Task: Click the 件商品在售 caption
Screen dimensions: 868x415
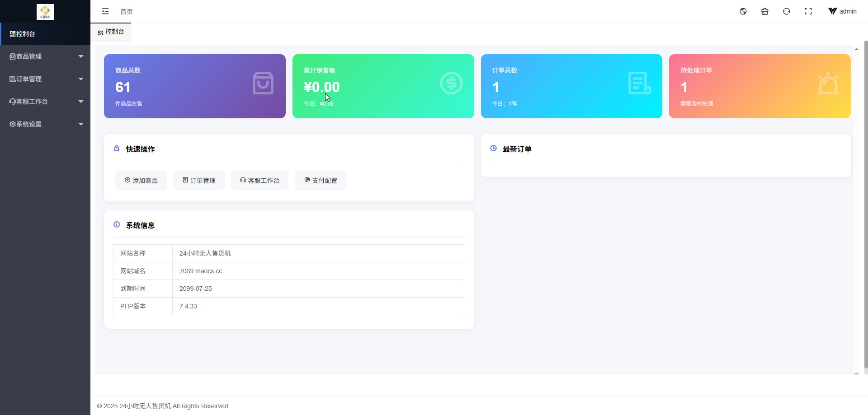Action: 129,104
